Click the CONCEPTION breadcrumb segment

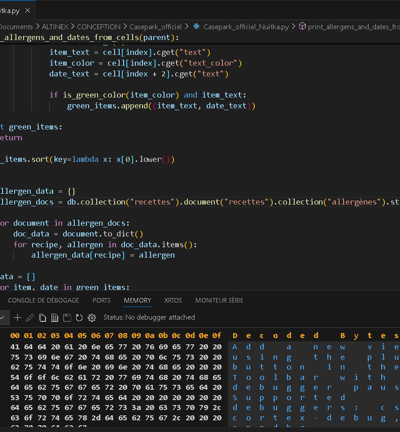(99, 27)
